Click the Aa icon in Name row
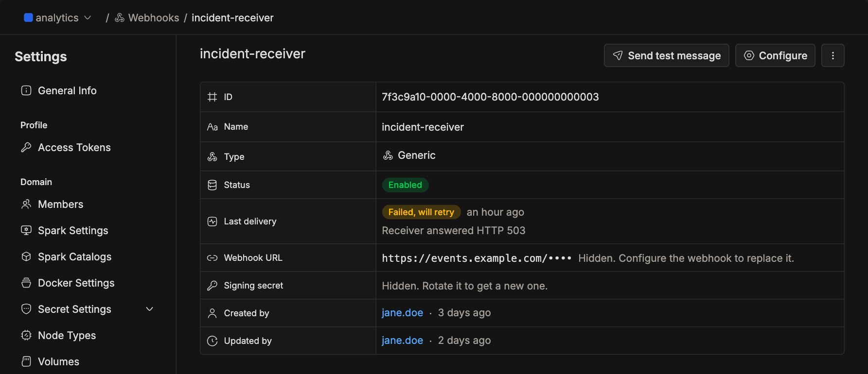The width and height of the screenshot is (868, 374). click(x=212, y=127)
